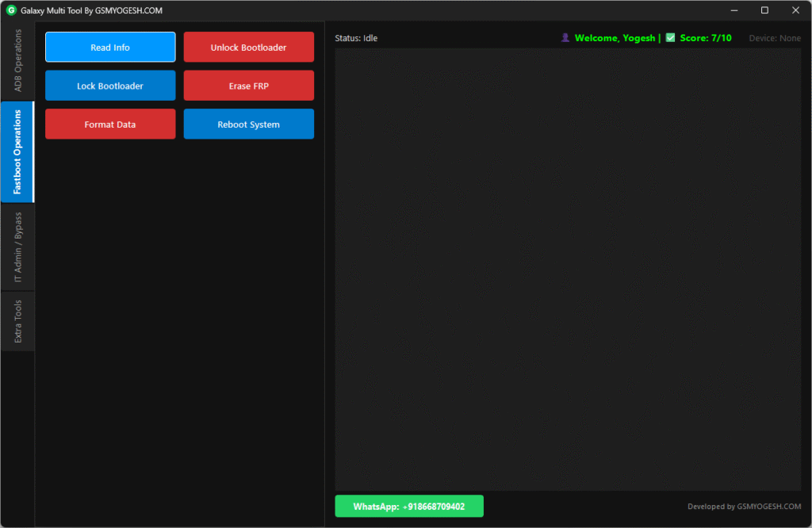Click the Device: None indicator

click(x=774, y=38)
